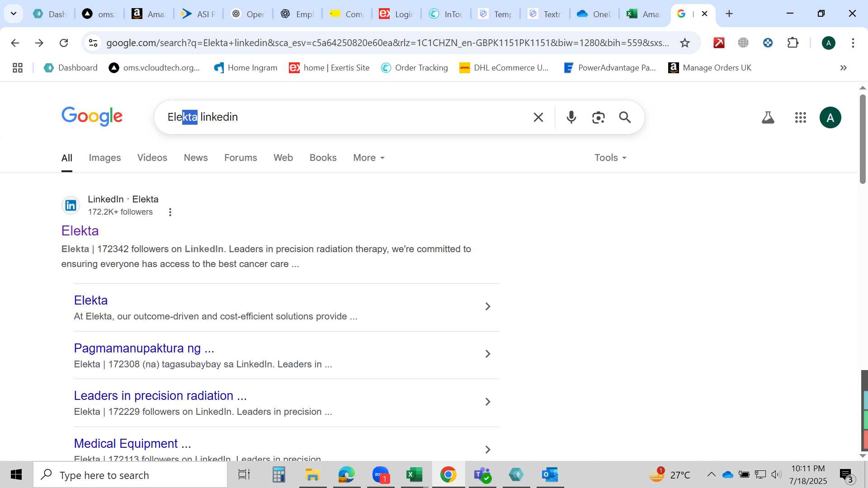
Task: Open Outlook from the taskbar
Action: click(550, 475)
